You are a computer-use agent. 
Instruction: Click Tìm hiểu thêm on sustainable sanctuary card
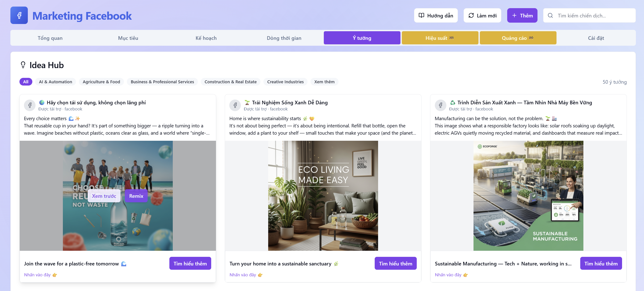tap(396, 263)
